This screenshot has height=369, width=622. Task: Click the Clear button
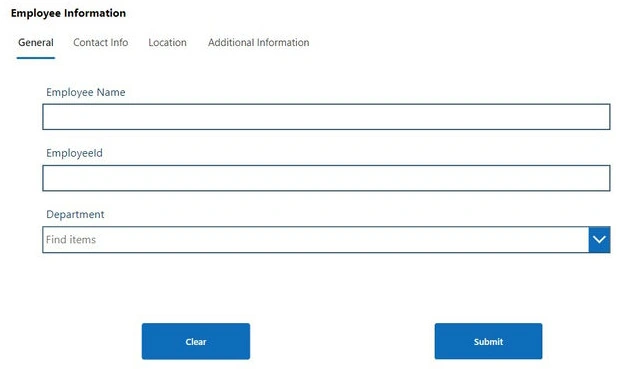coord(196,341)
